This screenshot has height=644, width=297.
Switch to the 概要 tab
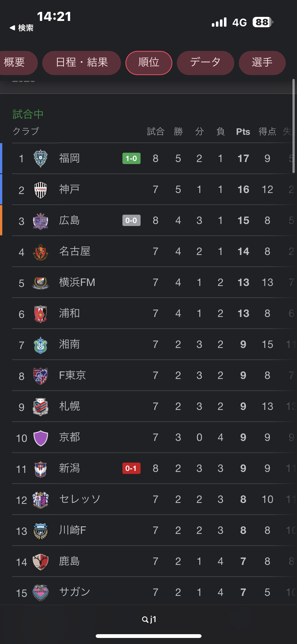[x=15, y=63]
